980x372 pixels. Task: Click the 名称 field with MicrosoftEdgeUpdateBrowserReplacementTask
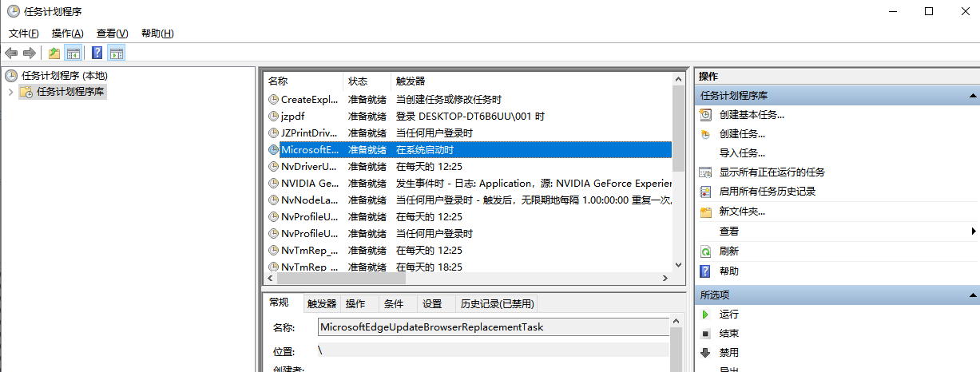pos(493,327)
